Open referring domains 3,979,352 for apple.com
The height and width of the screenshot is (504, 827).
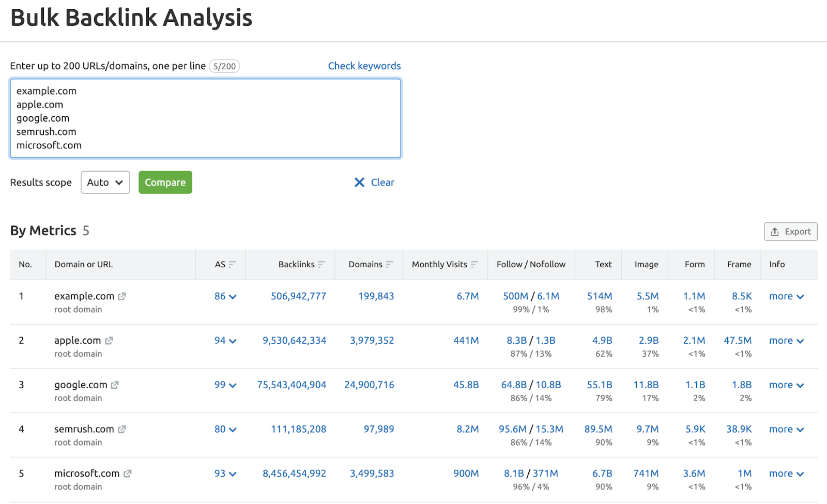(x=372, y=341)
